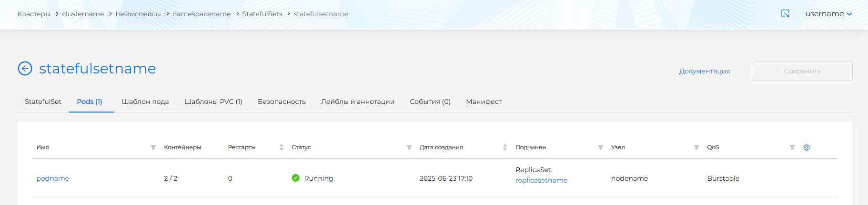Navigate to namespacename in breadcrumbs
This screenshot has width=868, height=205.
[202, 14]
